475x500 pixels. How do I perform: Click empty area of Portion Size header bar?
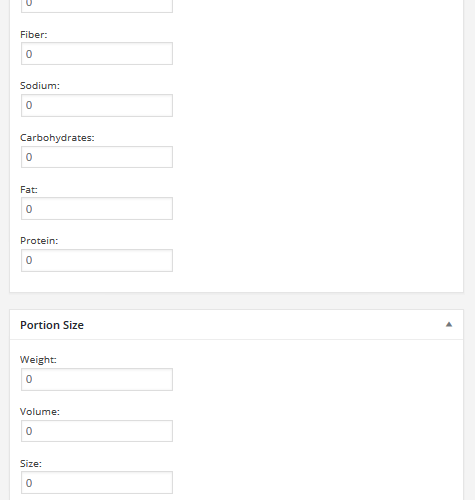tap(263, 325)
